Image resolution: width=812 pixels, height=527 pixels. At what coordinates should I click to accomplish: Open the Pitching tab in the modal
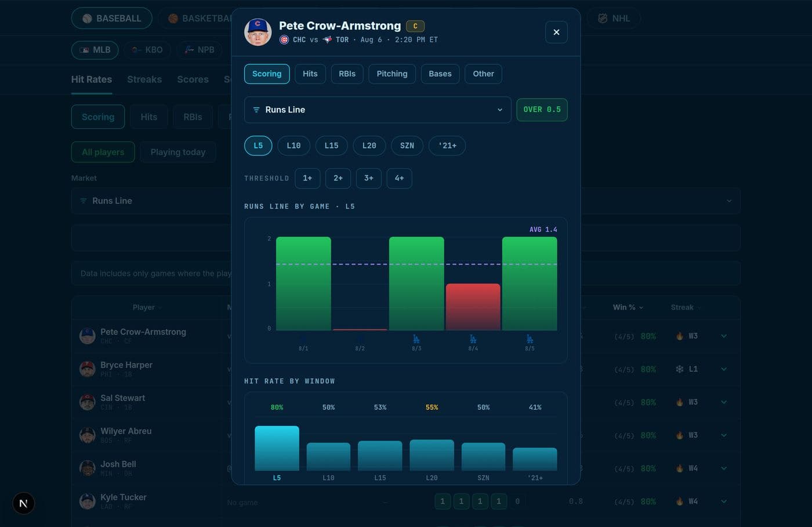(392, 74)
